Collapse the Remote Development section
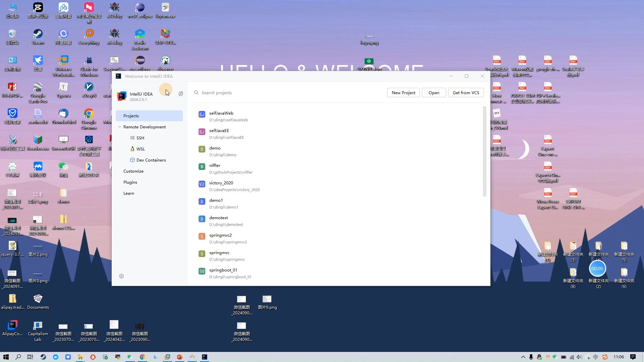644x362 pixels. pyautogui.click(x=120, y=127)
